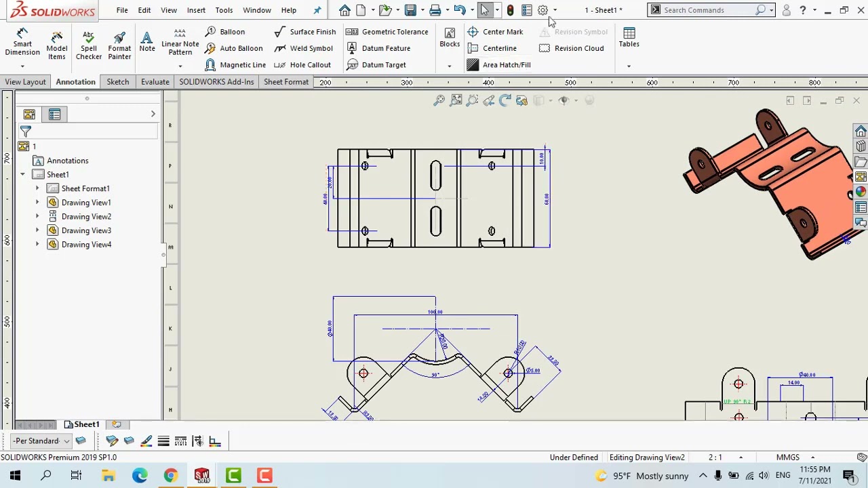The image size is (868, 488).
Task: Open the Tables tool
Action: pos(629,37)
